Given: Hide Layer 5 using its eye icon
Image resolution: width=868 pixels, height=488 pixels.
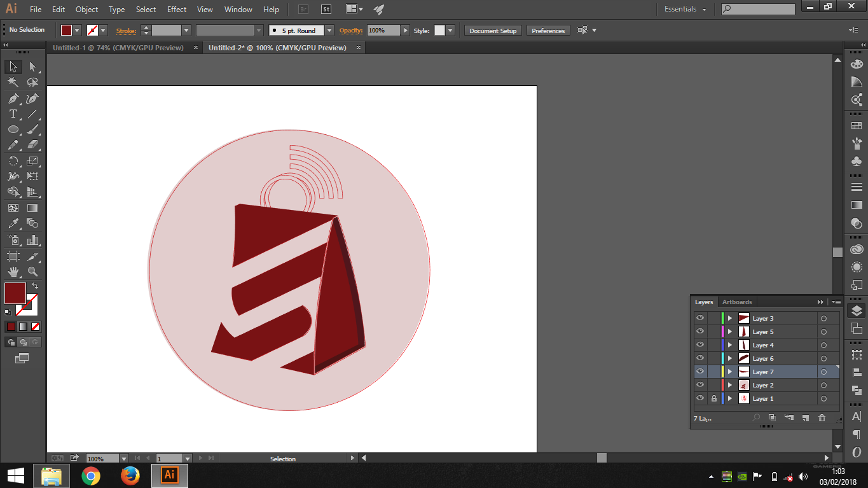Looking at the screenshot, I should [x=700, y=331].
